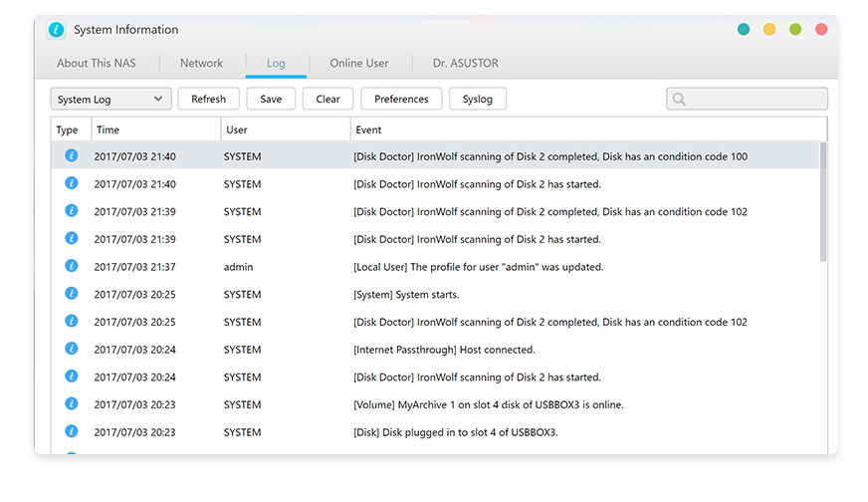Image resolution: width=868 pixels, height=502 pixels.
Task: Click the green window control button
Action: pos(795,29)
